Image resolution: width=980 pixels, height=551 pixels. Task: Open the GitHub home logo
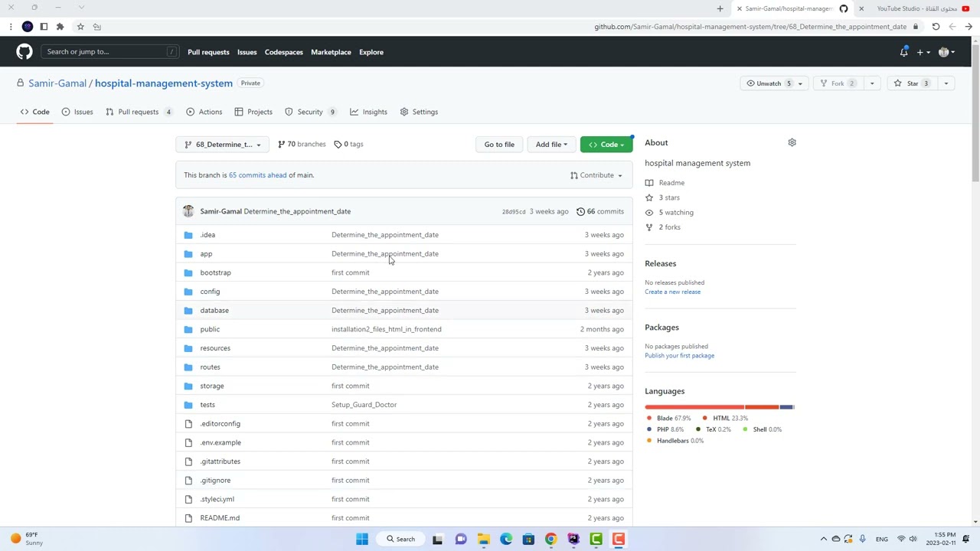24,52
